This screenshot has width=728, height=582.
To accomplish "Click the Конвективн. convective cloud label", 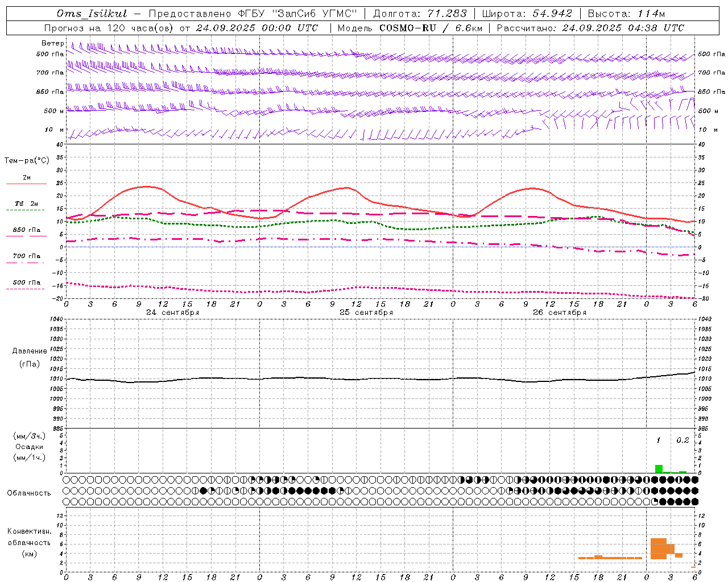I will point(29,531).
